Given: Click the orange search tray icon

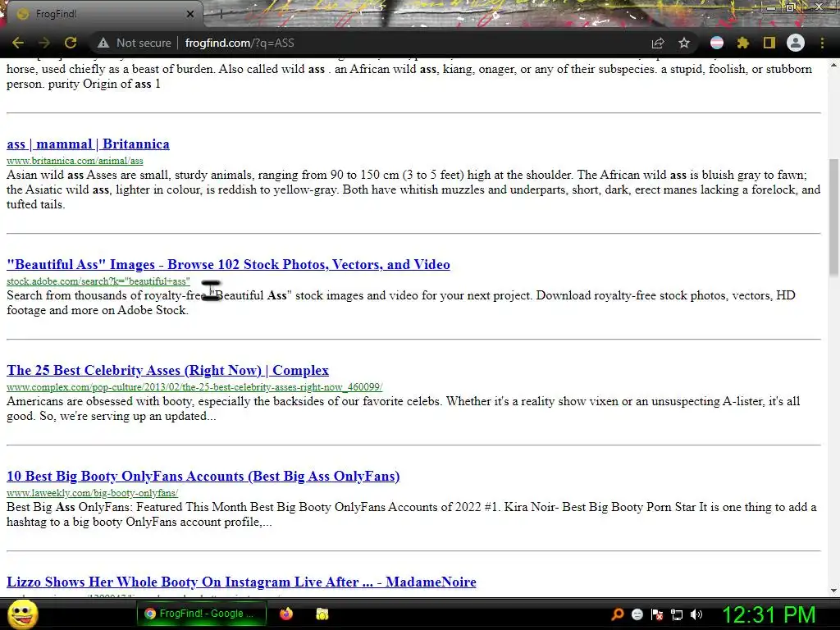Looking at the screenshot, I should tap(617, 614).
